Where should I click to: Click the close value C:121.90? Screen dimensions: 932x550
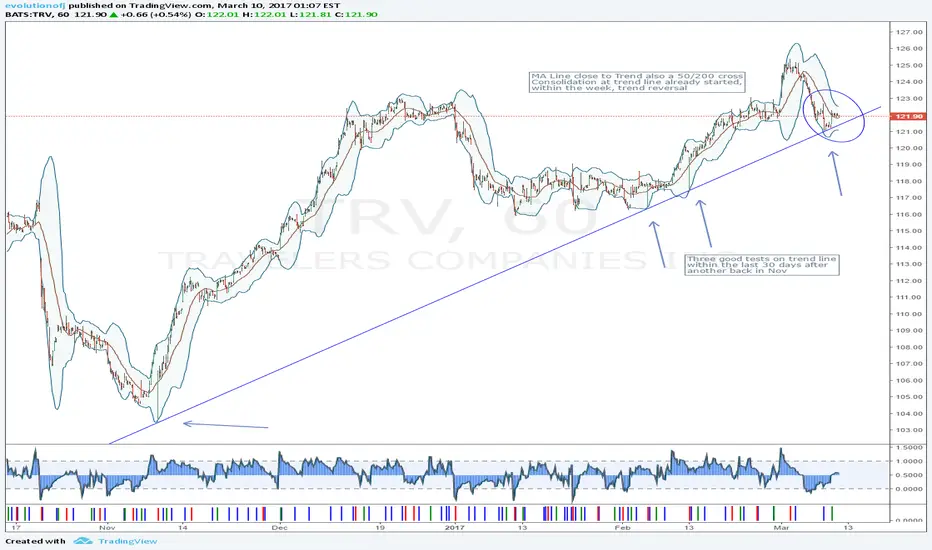[x=356, y=14]
